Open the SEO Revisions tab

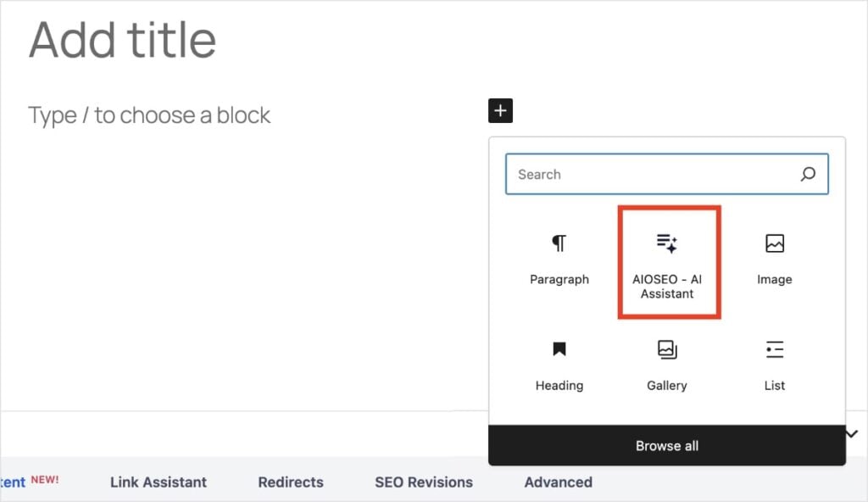[424, 482]
